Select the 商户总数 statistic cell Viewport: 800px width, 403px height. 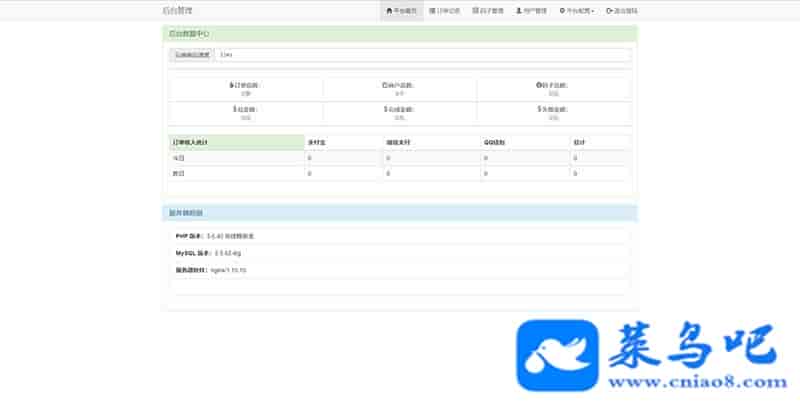coord(399,89)
